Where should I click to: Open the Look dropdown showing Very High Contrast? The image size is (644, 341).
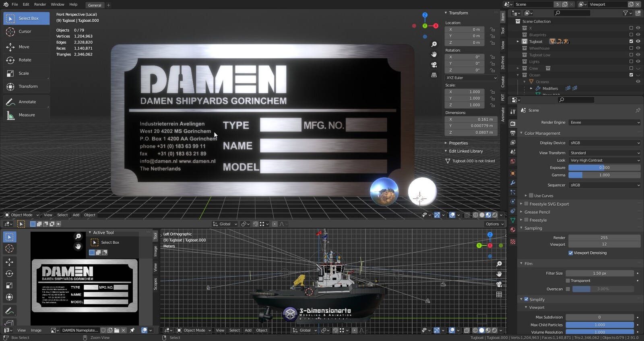(605, 160)
